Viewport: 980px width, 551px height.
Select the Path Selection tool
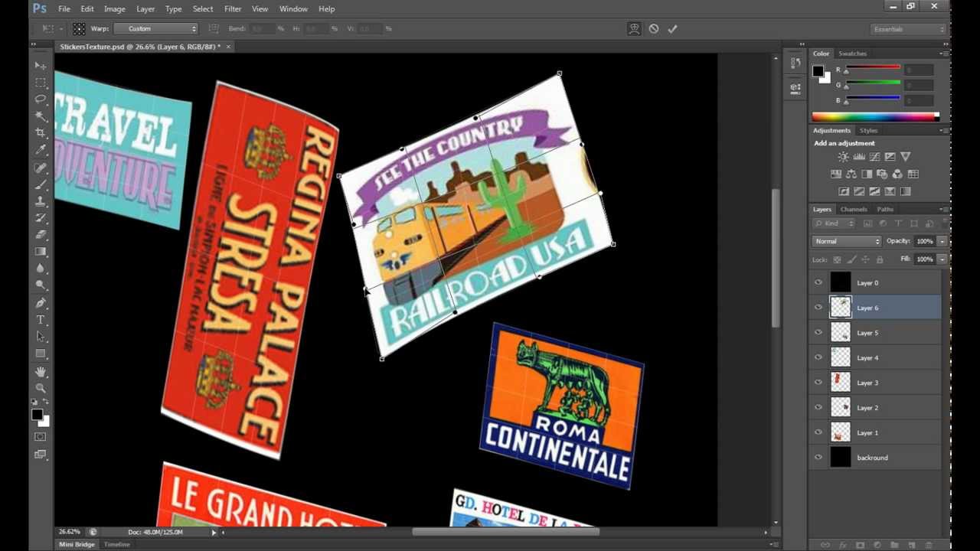click(41, 337)
